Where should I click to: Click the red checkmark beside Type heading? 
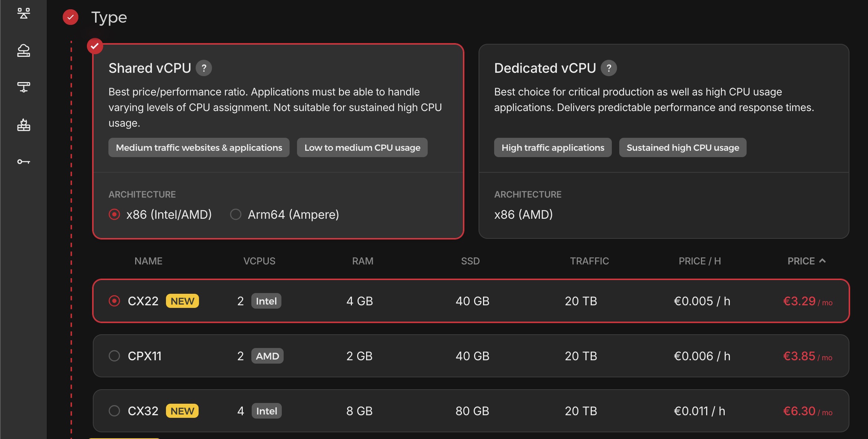70,17
